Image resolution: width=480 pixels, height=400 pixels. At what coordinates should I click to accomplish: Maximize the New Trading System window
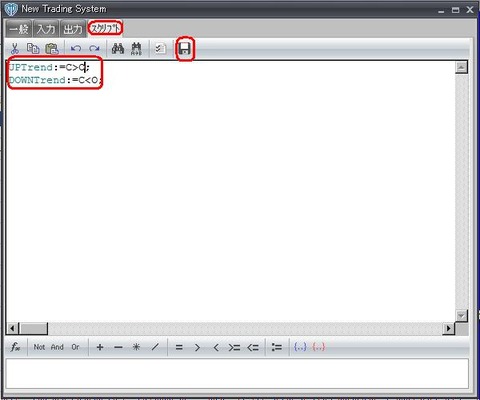coord(455,10)
